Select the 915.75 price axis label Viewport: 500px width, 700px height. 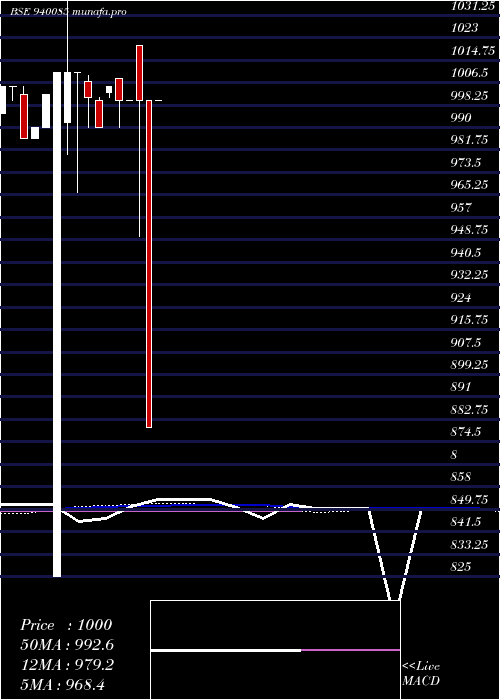[x=469, y=320]
